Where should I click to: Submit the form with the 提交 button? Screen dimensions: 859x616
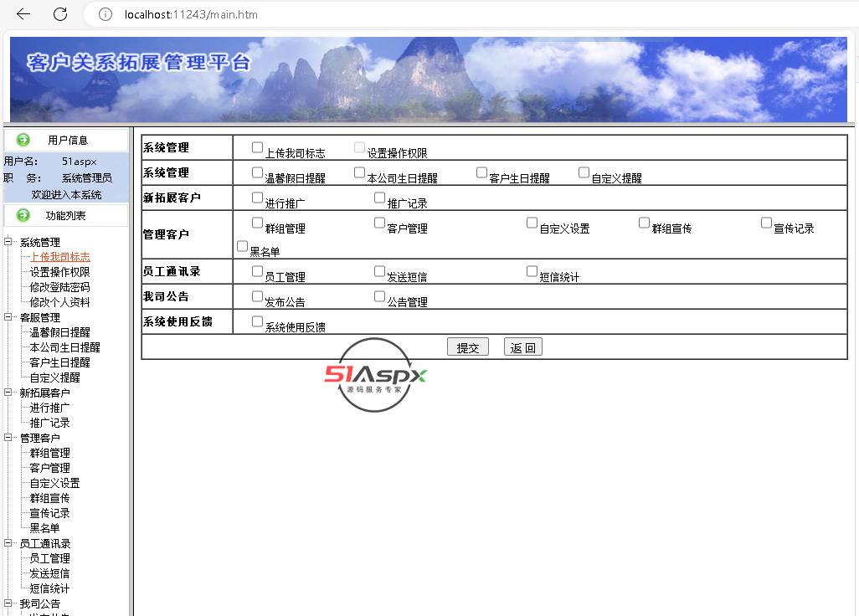tap(468, 347)
